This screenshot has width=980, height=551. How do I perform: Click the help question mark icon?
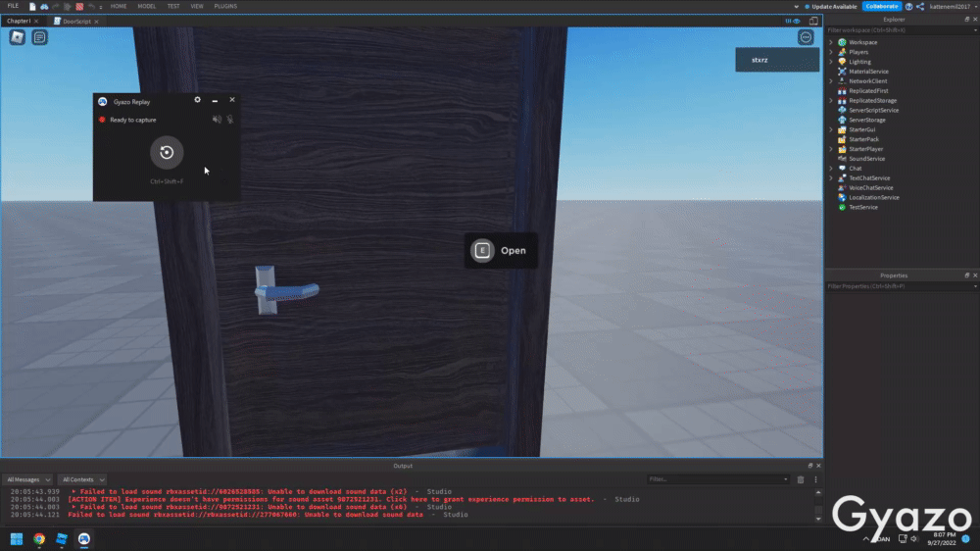pyautogui.click(x=908, y=6)
